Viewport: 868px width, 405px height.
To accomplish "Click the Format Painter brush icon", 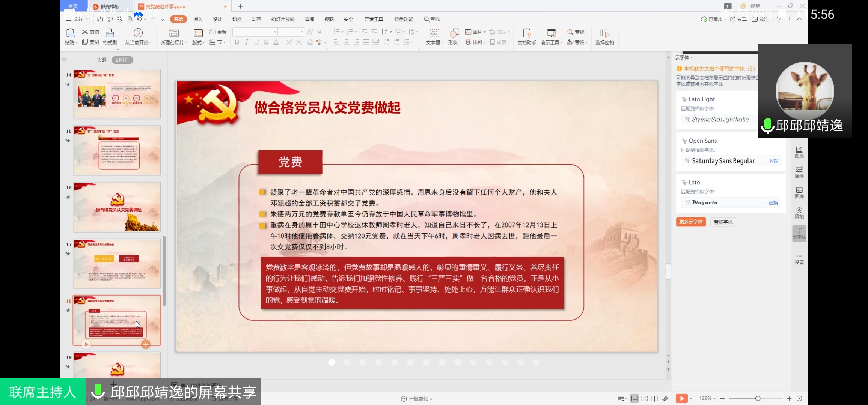I will (110, 33).
